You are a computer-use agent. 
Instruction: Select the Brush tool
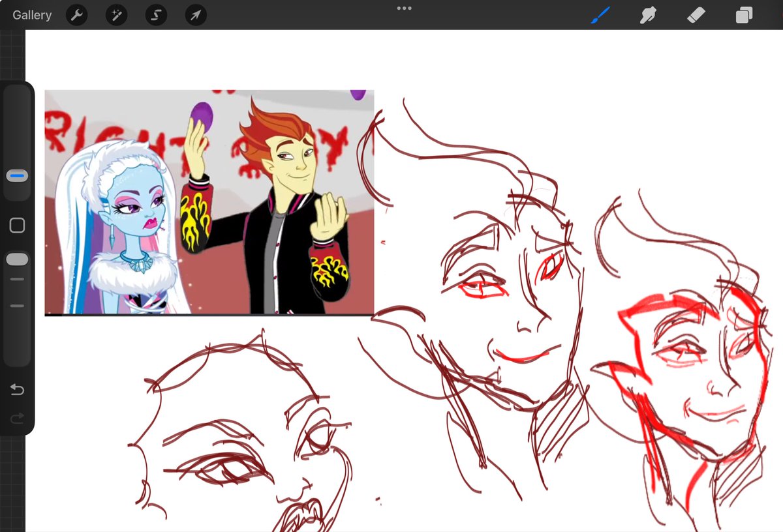[600, 15]
